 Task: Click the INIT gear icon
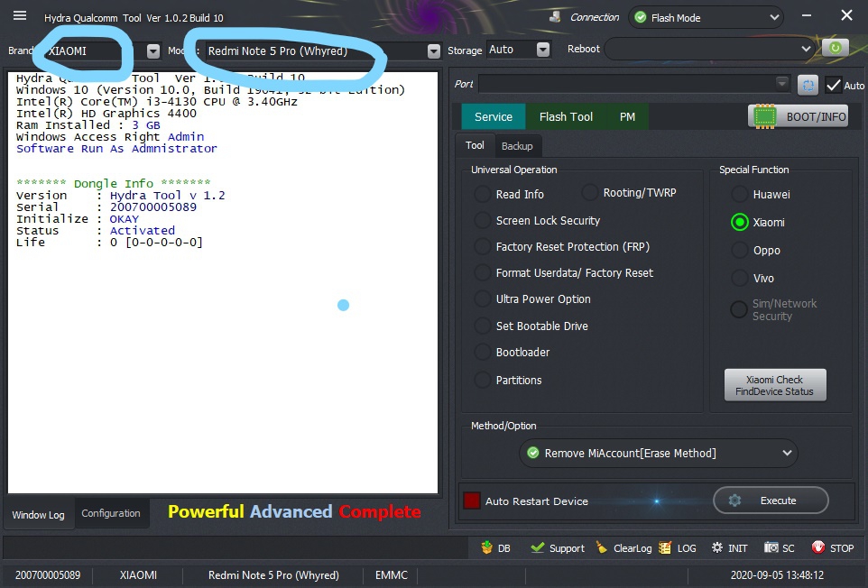pyautogui.click(x=717, y=547)
